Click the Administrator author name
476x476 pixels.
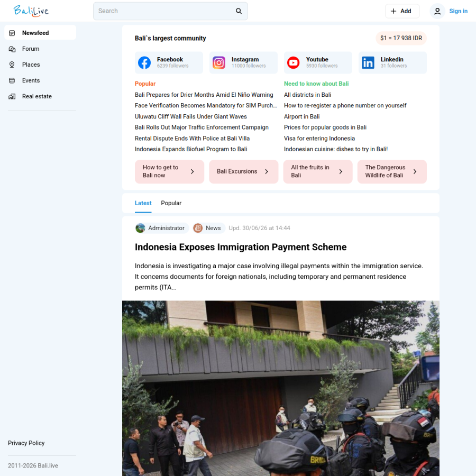[x=167, y=228]
